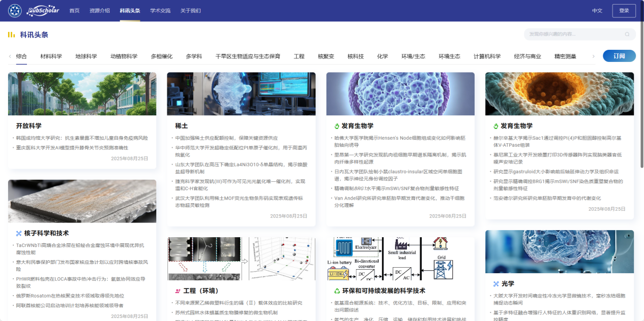The height and width of the screenshot is (321, 644).
Task: Select the 材料科学 category tab
Action: (x=51, y=56)
